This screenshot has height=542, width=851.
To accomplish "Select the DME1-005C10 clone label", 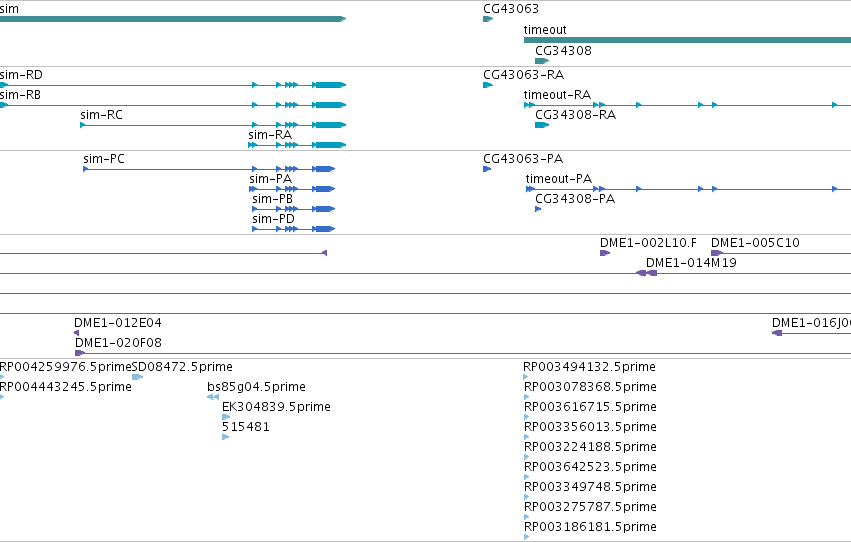I will click(x=755, y=243).
